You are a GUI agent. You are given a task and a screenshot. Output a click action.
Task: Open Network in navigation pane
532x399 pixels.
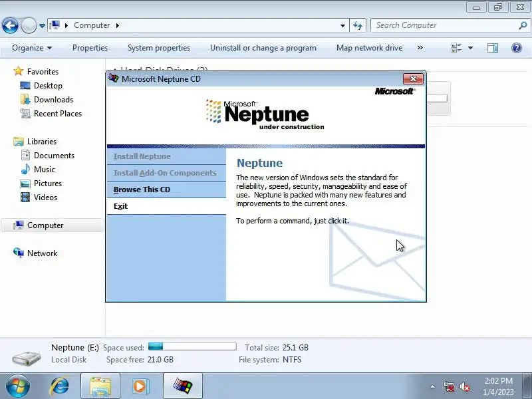(42, 253)
